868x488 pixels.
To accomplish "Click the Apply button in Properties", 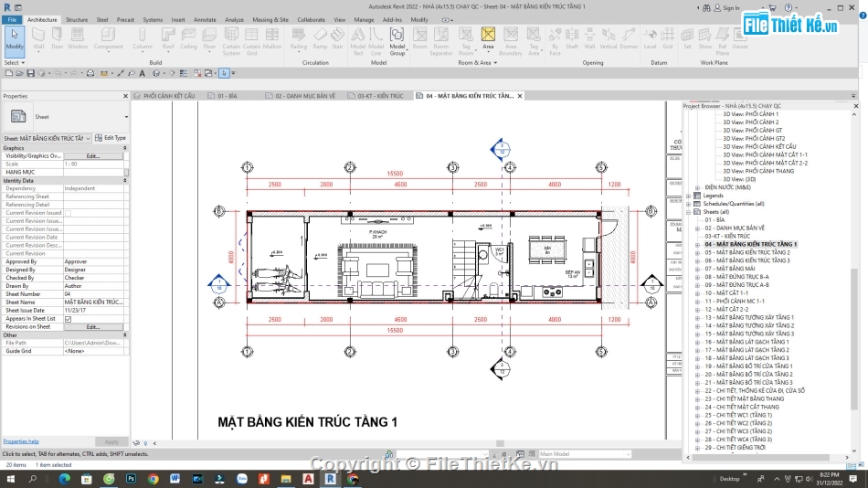I will [111, 442].
